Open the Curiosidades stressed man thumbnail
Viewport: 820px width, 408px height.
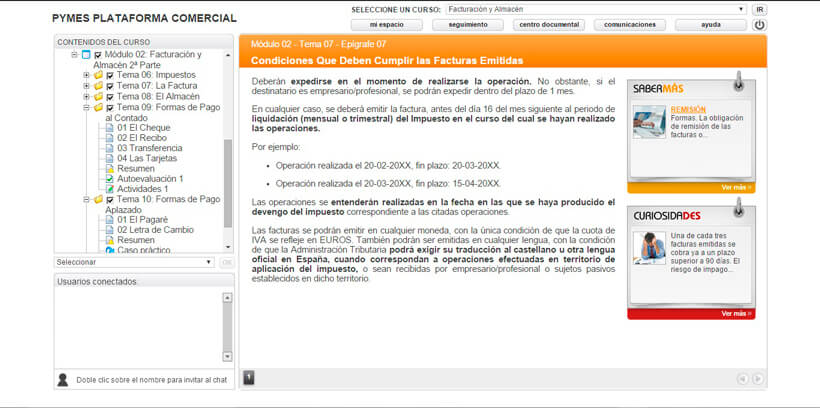tap(649, 248)
